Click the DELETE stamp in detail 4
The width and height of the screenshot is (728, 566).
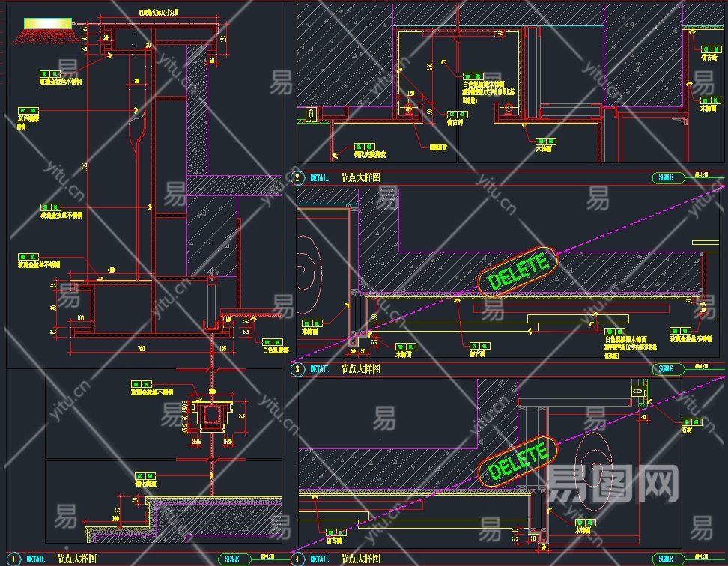518,462
